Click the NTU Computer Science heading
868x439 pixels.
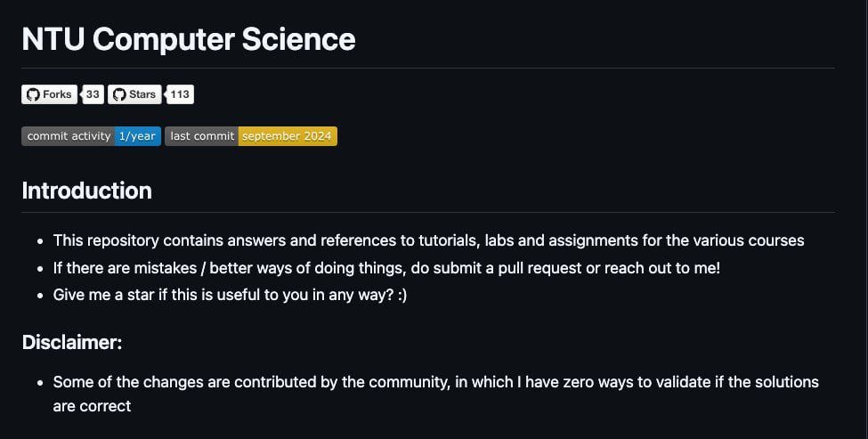[188, 39]
